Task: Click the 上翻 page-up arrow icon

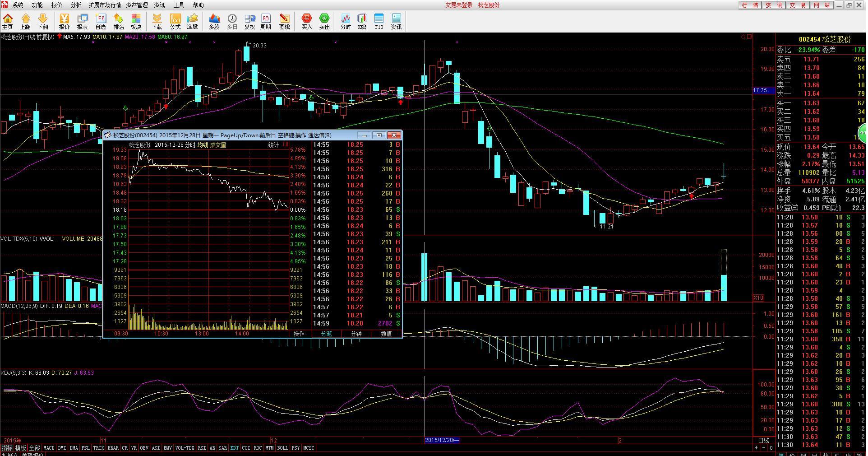Action: click(25, 21)
